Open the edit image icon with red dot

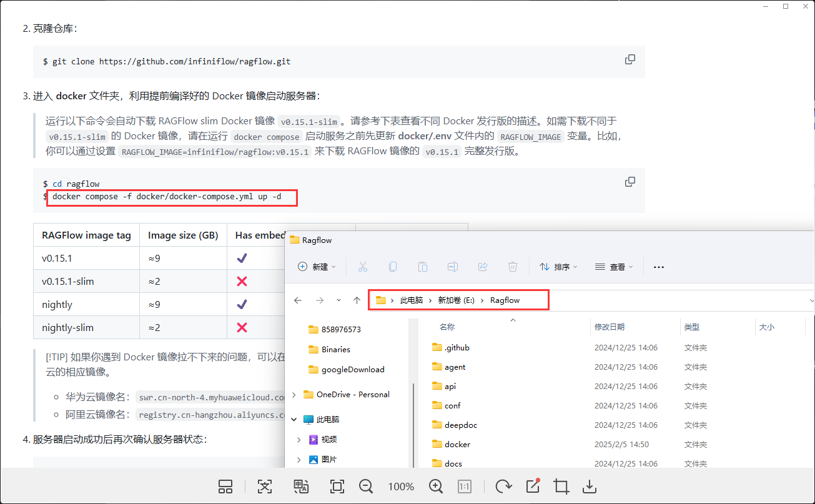click(533, 486)
